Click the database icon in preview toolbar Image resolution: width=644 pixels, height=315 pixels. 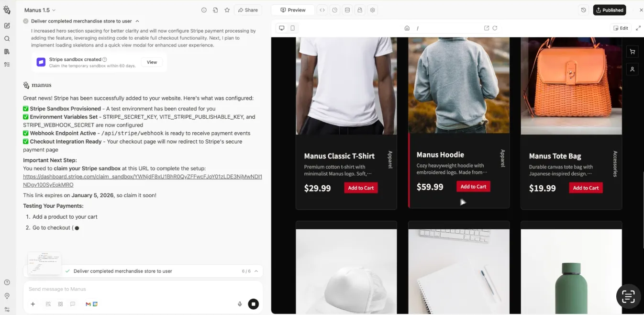[347, 10]
